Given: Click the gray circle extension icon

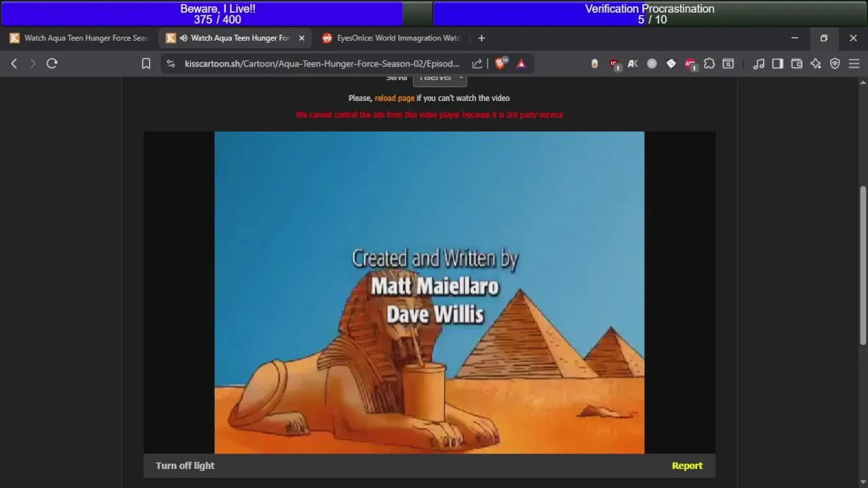Looking at the screenshot, I should 652,64.
